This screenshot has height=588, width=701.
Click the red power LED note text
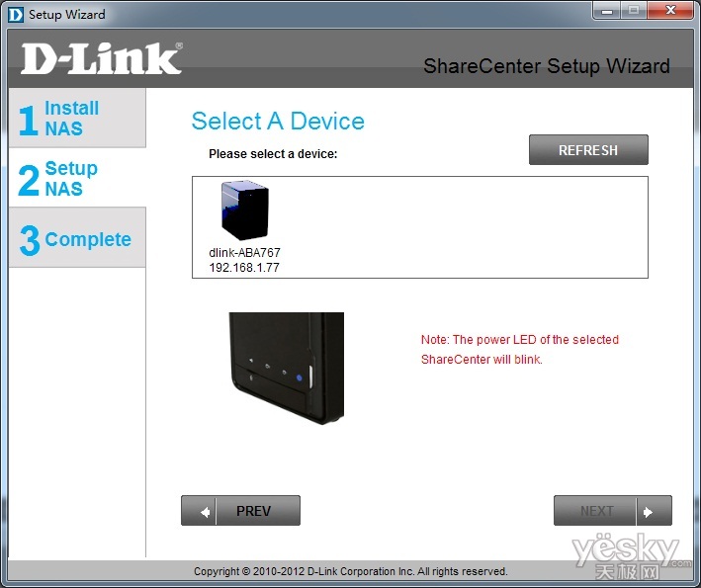tap(519, 350)
